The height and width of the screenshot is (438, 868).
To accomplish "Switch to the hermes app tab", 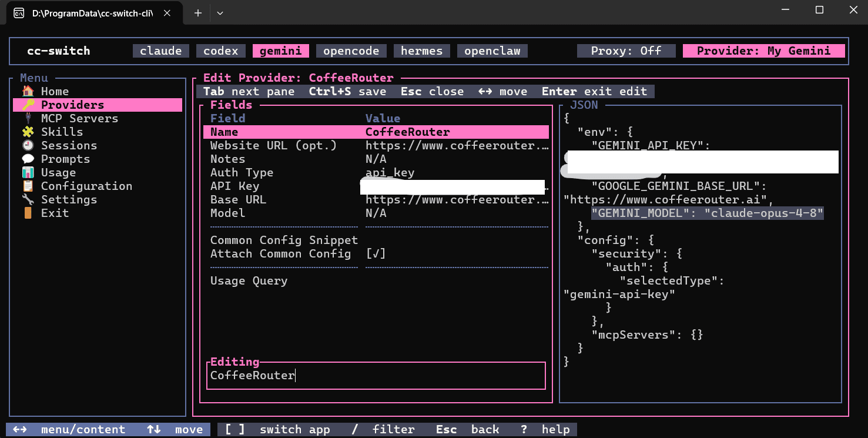I will pyautogui.click(x=422, y=51).
